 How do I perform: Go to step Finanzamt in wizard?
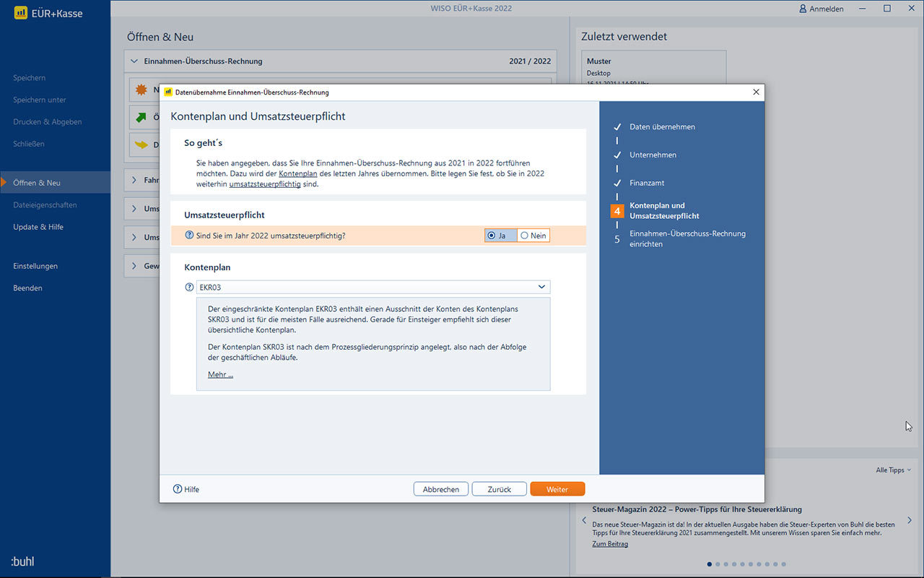coord(647,183)
